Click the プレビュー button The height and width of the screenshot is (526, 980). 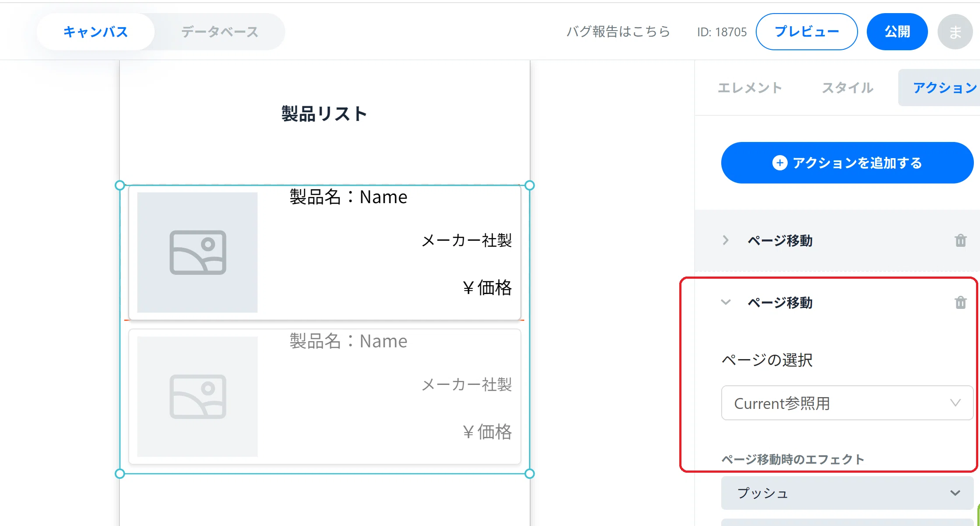pyautogui.click(x=806, y=31)
